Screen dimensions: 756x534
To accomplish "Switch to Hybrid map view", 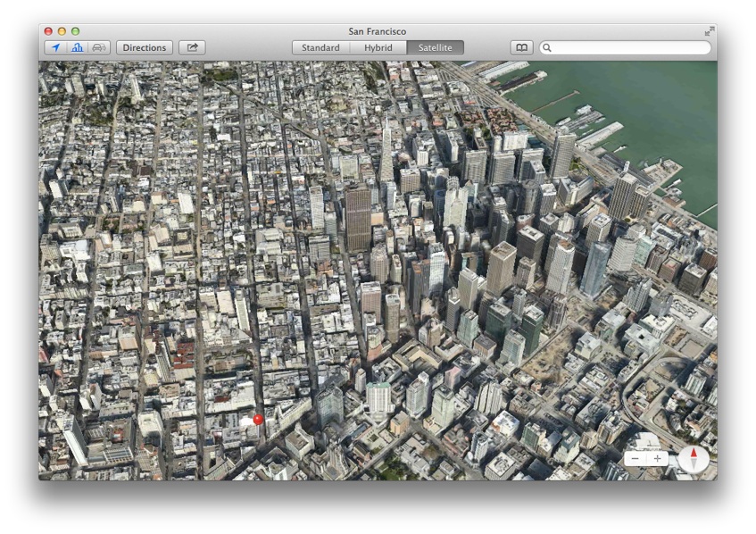I will click(378, 47).
